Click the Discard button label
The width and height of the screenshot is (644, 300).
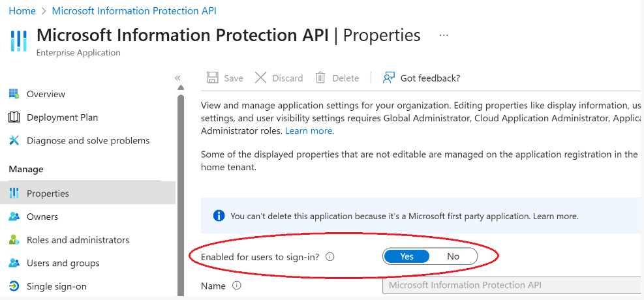pyautogui.click(x=288, y=78)
